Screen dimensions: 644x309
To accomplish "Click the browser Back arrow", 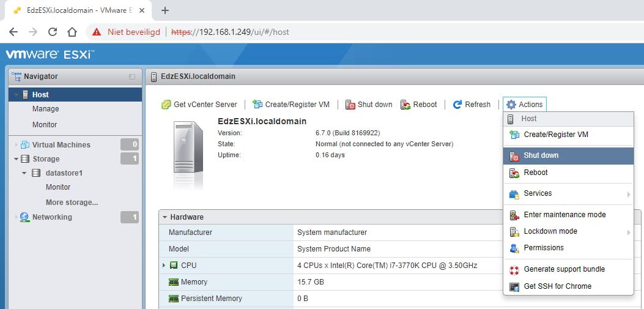I will point(13,32).
